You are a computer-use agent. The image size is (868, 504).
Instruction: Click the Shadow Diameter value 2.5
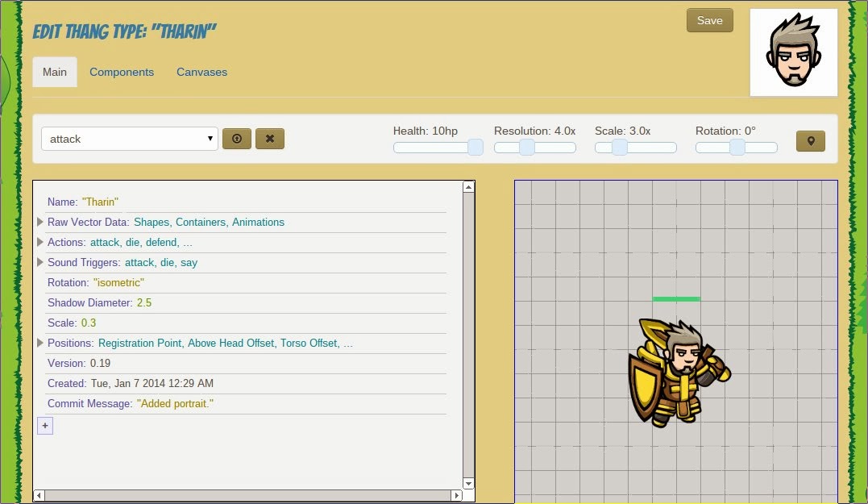tap(144, 303)
